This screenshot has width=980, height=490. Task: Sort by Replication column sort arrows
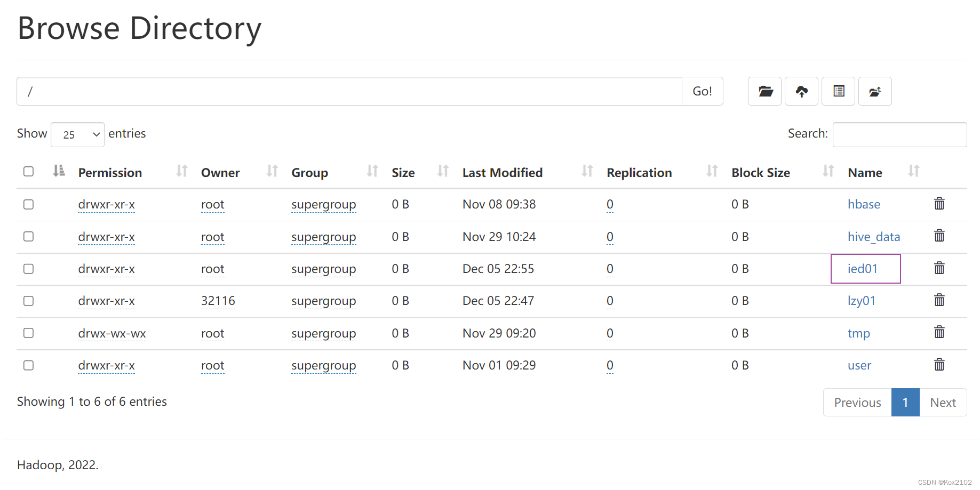click(712, 171)
